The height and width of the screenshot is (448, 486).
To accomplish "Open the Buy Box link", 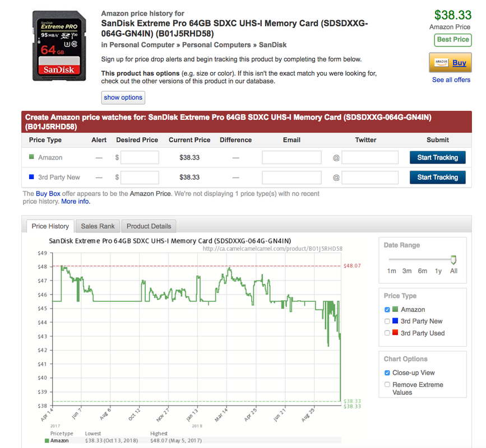I will (x=48, y=194).
